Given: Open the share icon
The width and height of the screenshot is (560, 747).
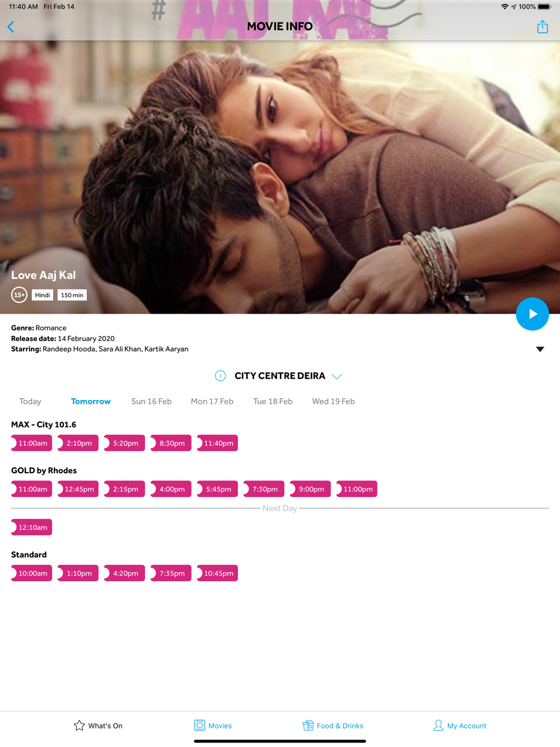Looking at the screenshot, I should (x=542, y=26).
